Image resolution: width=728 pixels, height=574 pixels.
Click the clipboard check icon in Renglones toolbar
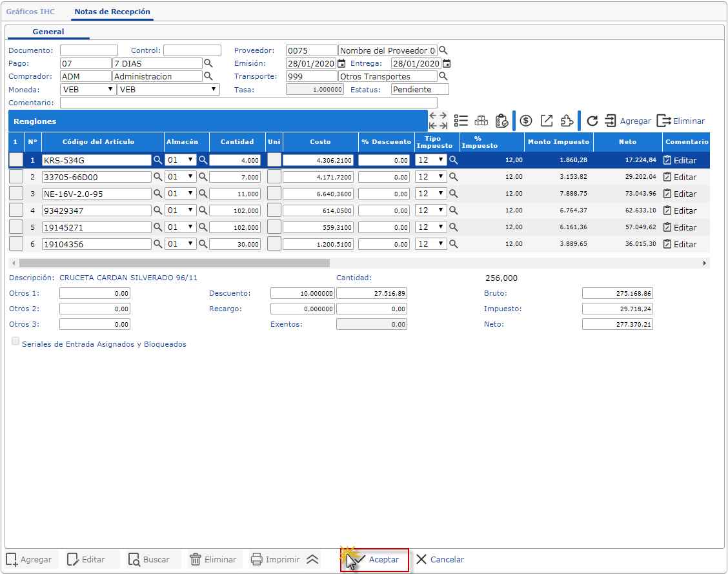point(501,121)
